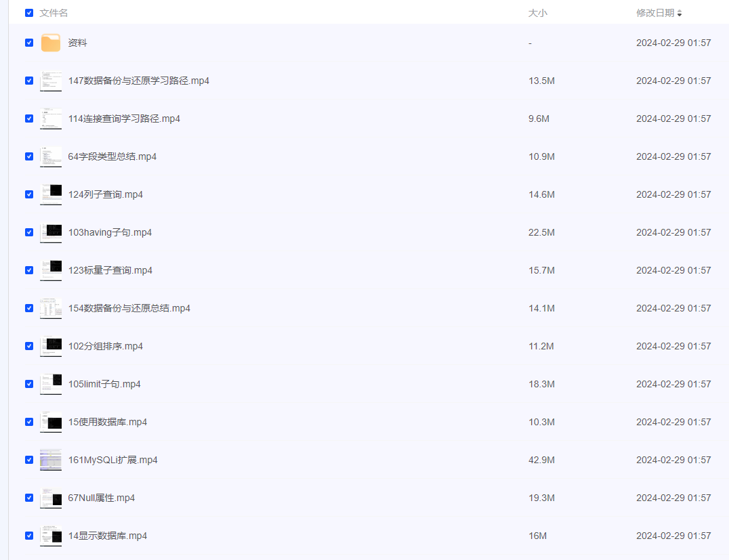Open the 102分组排序.mp4 file name

[x=105, y=346]
